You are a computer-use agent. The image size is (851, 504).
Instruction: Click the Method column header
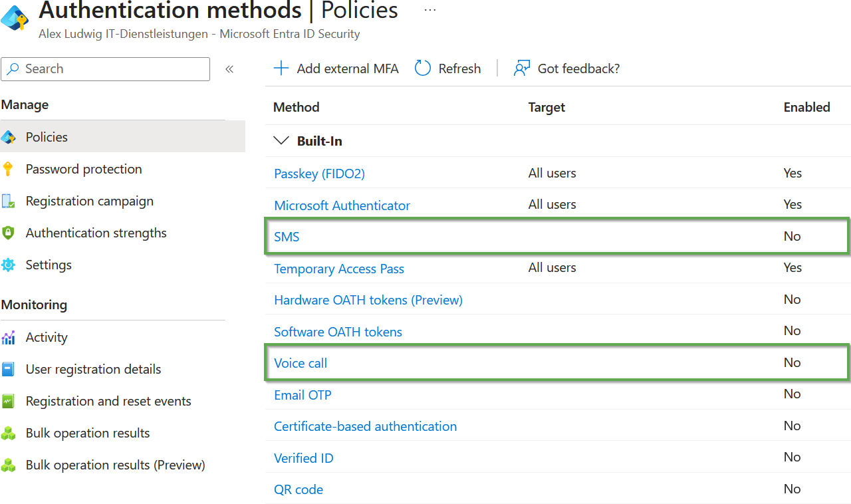(x=297, y=107)
